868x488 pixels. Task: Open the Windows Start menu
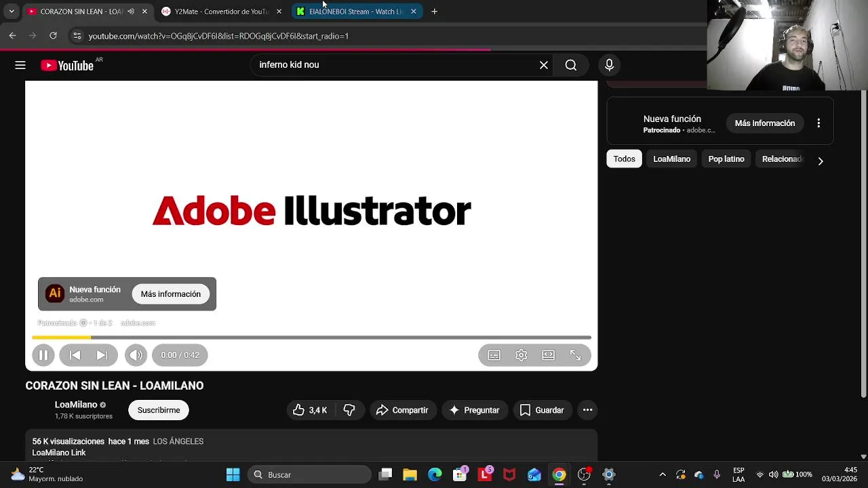[233, 474]
